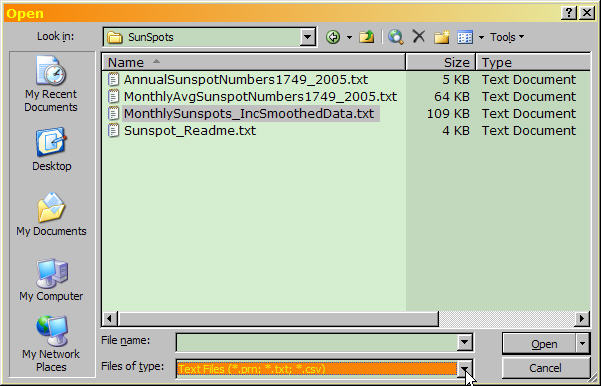Open My Network Places
Screen dimensions: 601x386
click(x=51, y=344)
